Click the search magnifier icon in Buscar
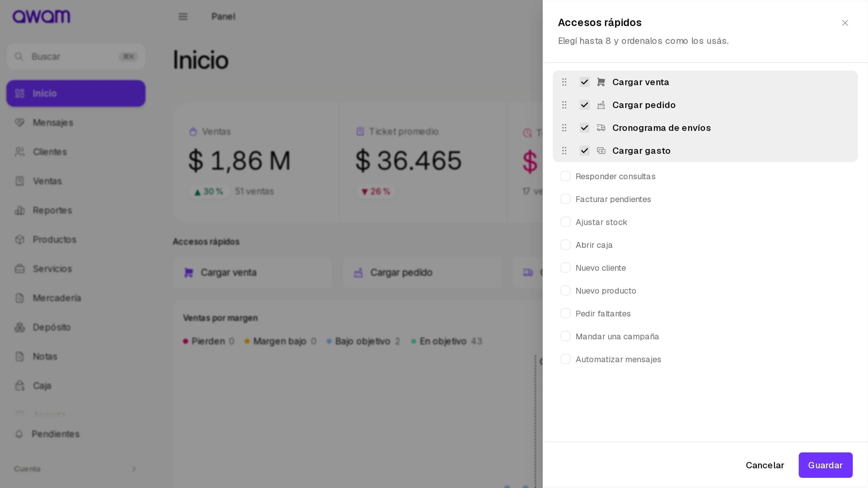868x488 pixels. pos(19,56)
